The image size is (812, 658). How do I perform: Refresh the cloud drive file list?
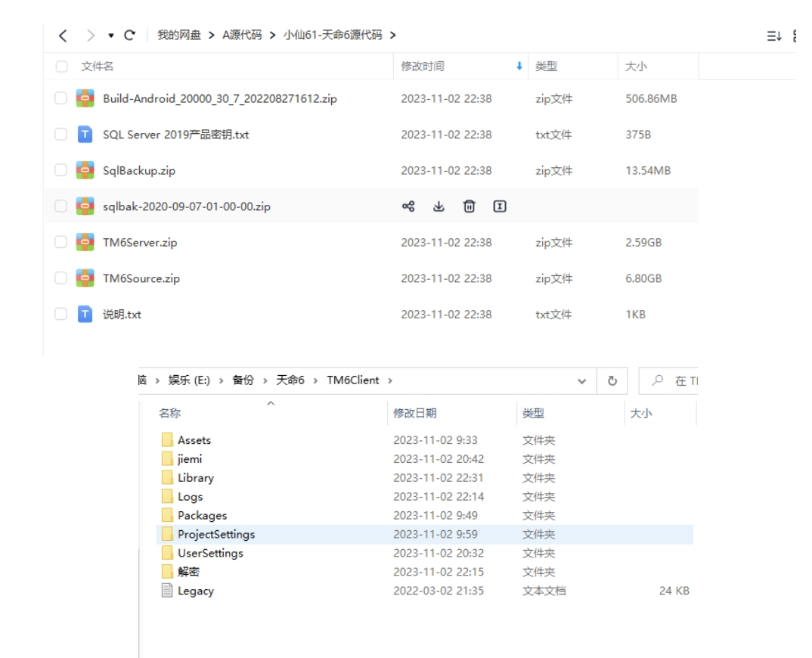click(129, 36)
